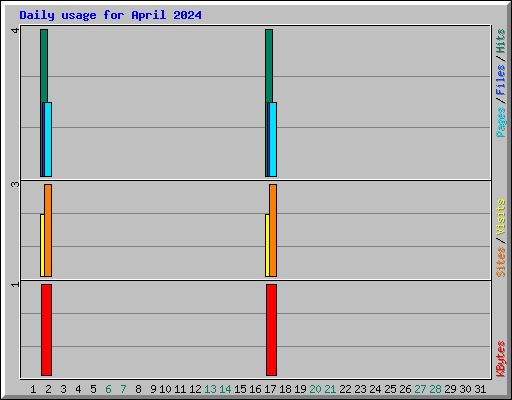Click the red KBytes bar for day 17
This screenshot has height=400, width=512.
[x=272, y=330]
